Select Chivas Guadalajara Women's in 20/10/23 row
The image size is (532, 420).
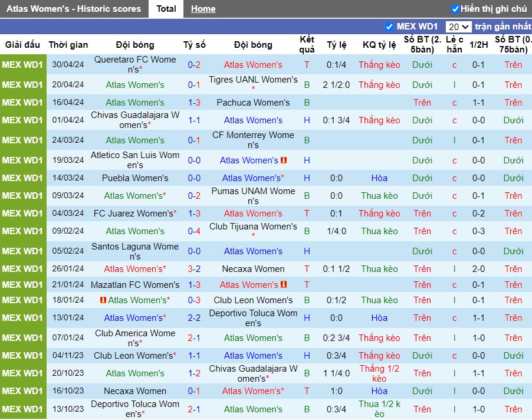coord(253,373)
